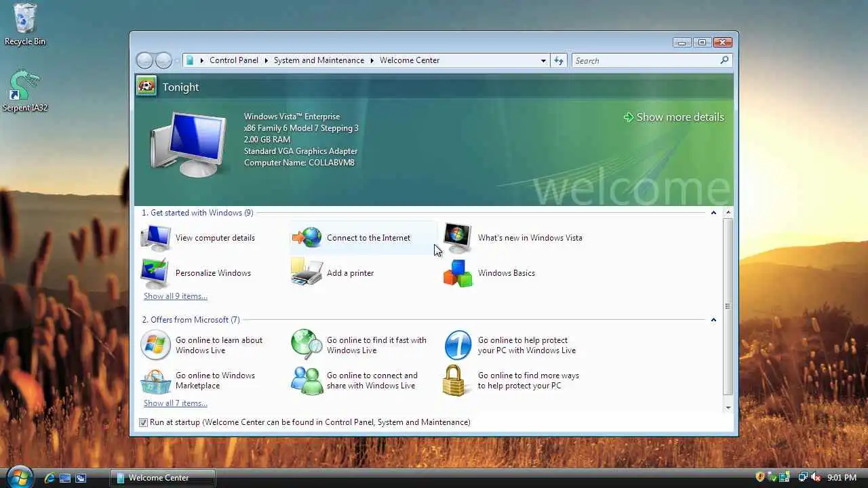This screenshot has height=488, width=868.
Task: Click the Windows Basics colored blocks icon
Action: (458, 272)
